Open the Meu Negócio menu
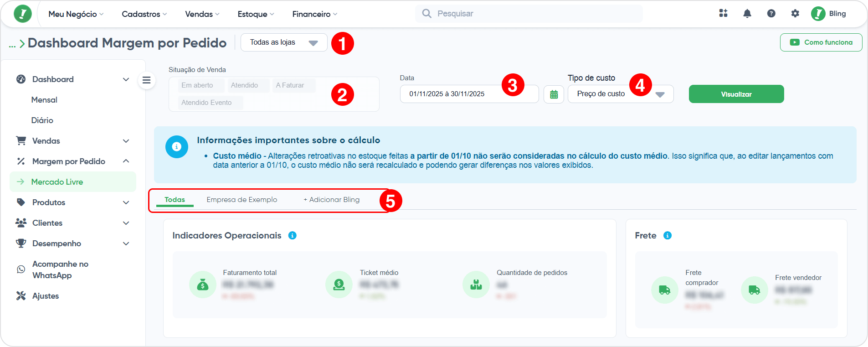The image size is (868, 347). point(76,14)
